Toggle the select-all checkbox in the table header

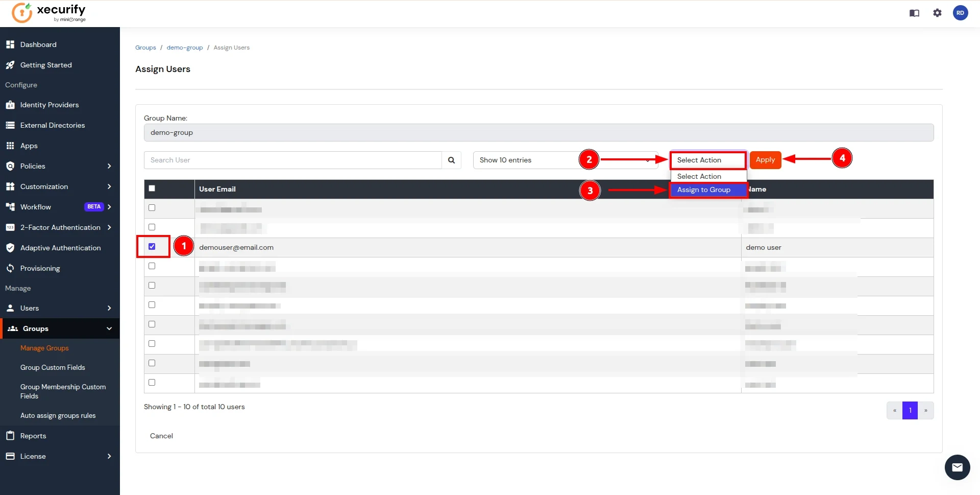pos(152,188)
